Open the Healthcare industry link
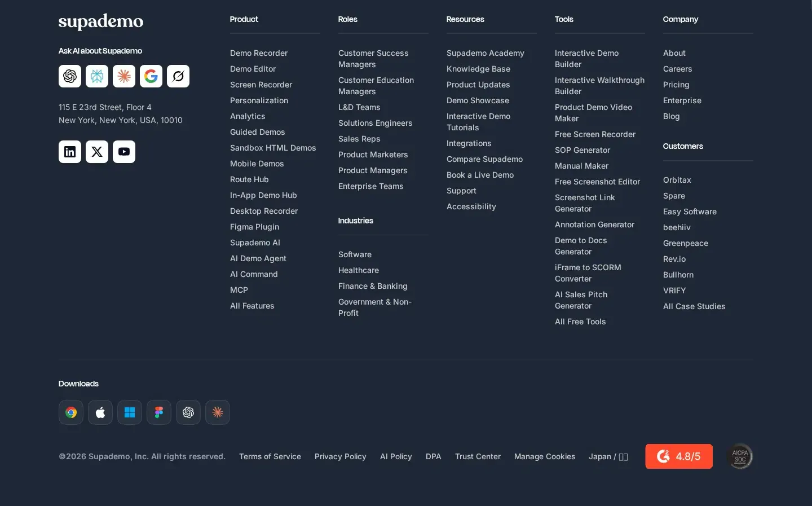This screenshot has width=812, height=506. coord(359,270)
